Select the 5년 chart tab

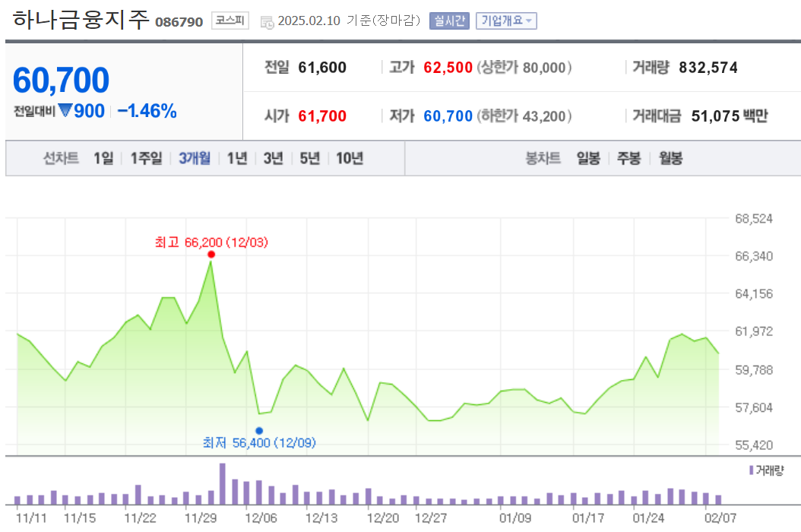click(x=309, y=160)
